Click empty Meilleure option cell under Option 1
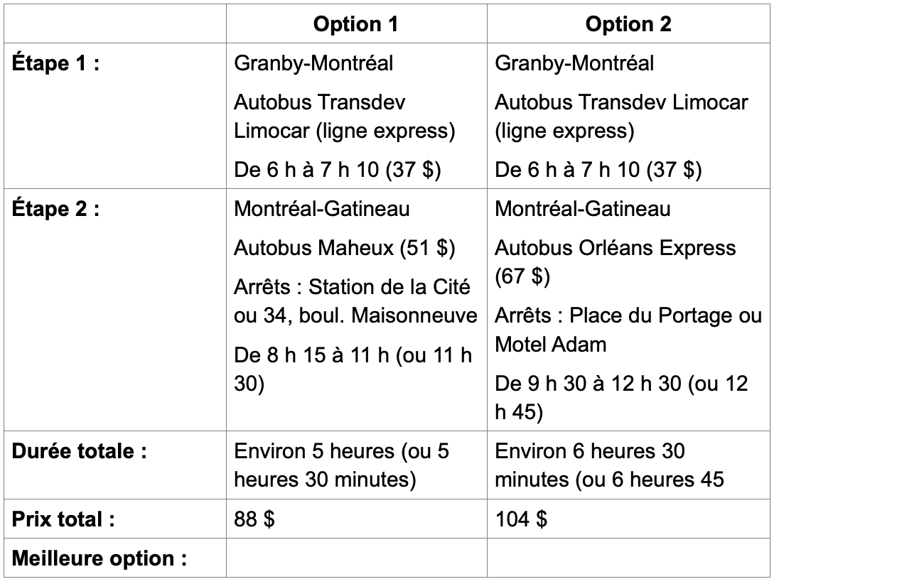The image size is (924, 584). pyautogui.click(x=355, y=556)
